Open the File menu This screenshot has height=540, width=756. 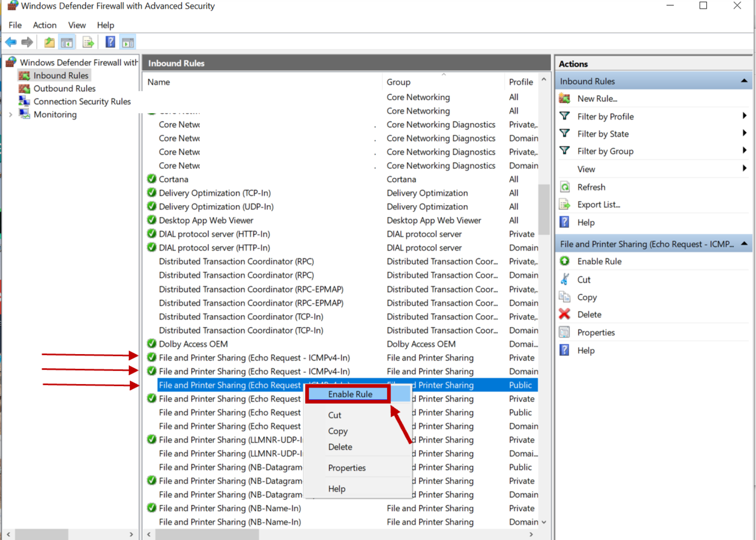click(x=15, y=25)
